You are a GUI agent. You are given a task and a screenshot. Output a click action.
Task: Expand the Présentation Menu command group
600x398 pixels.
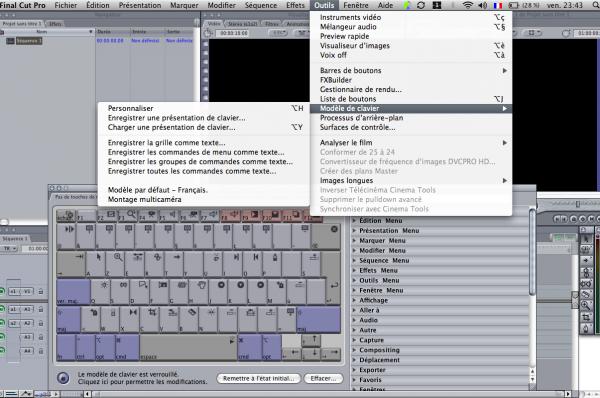coord(354,231)
